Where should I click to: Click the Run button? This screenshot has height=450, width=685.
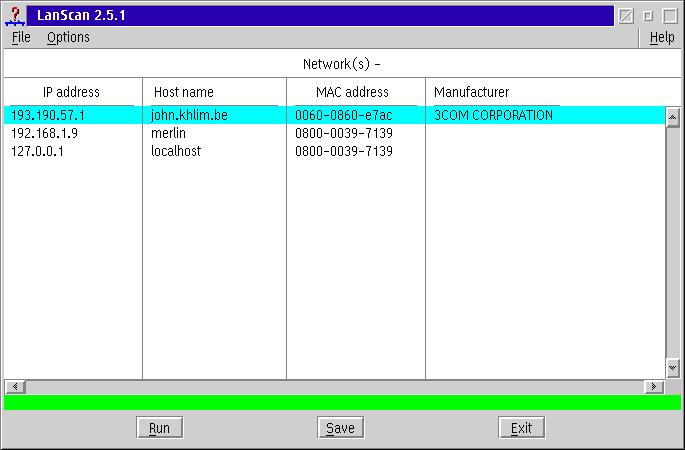click(159, 428)
